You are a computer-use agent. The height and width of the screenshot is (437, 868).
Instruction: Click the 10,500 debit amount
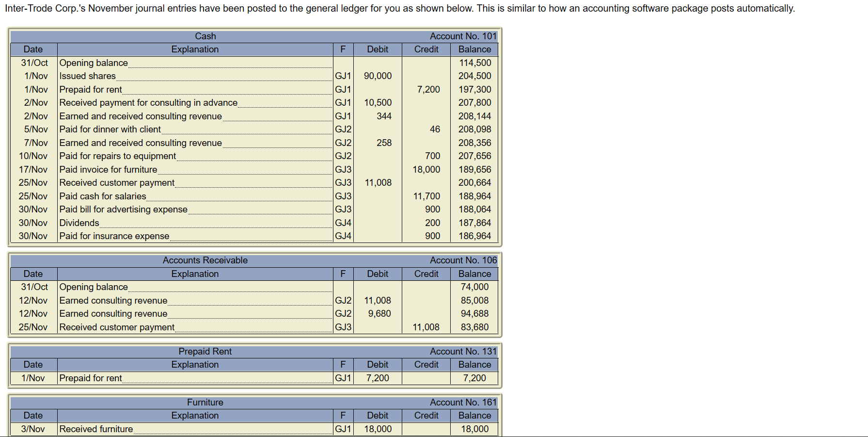tap(378, 103)
